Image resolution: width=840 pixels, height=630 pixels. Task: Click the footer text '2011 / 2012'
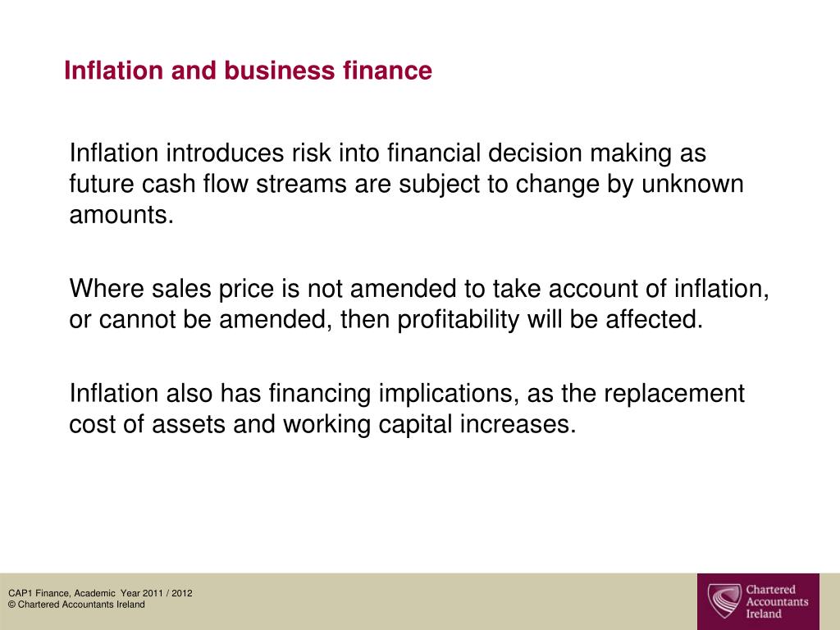point(167,593)
